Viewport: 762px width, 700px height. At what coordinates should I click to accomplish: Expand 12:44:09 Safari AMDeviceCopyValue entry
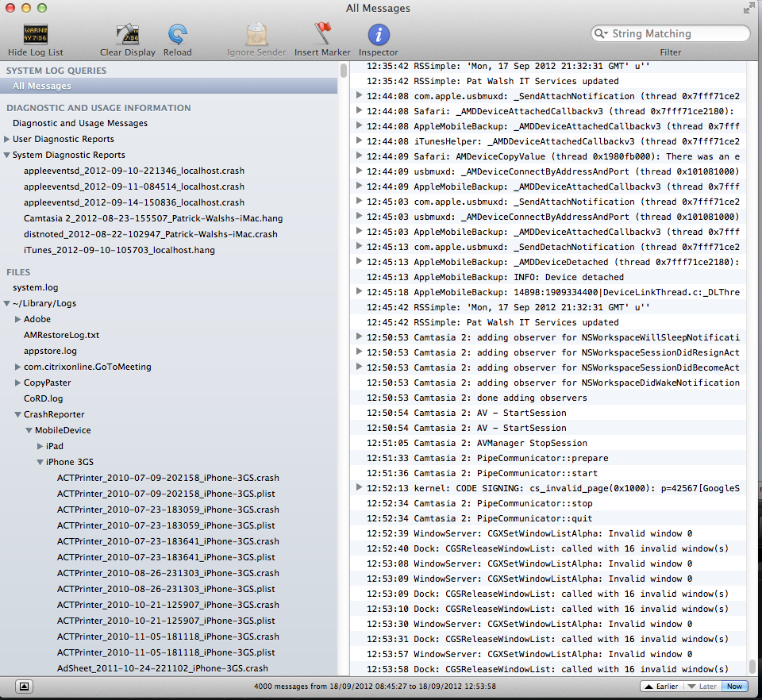(x=359, y=156)
